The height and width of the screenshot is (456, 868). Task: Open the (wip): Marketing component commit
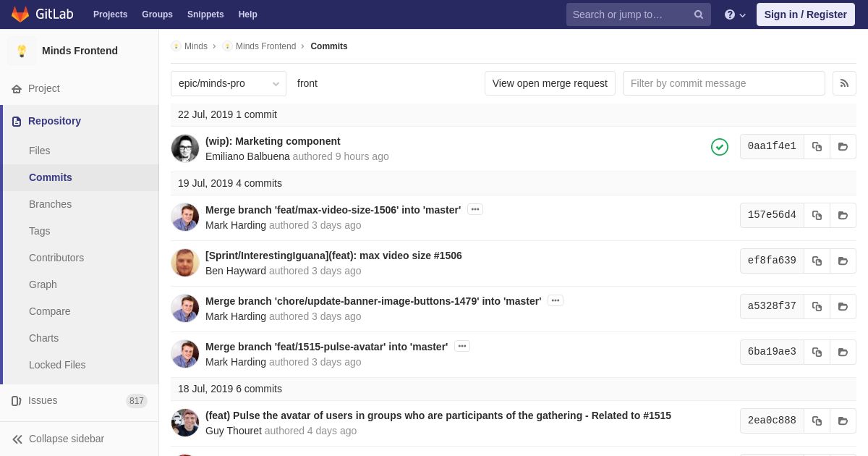tap(273, 141)
